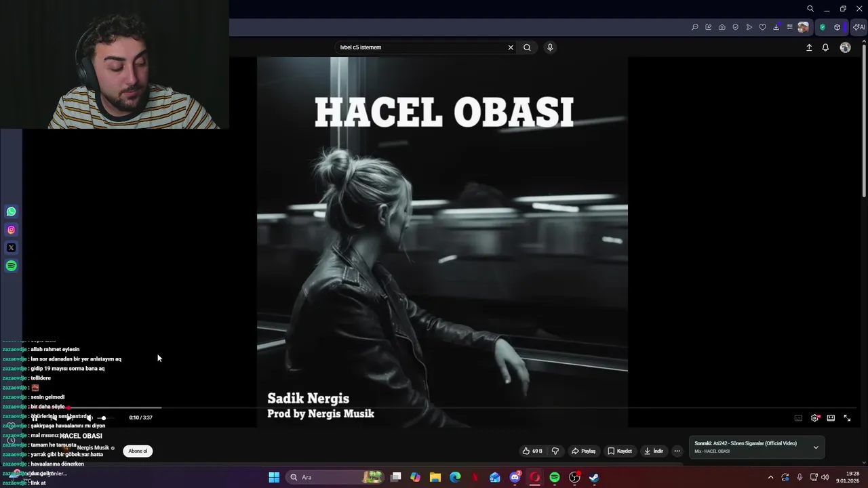Switch to Opera GX on the taskbar
868x488 pixels.
(534, 477)
